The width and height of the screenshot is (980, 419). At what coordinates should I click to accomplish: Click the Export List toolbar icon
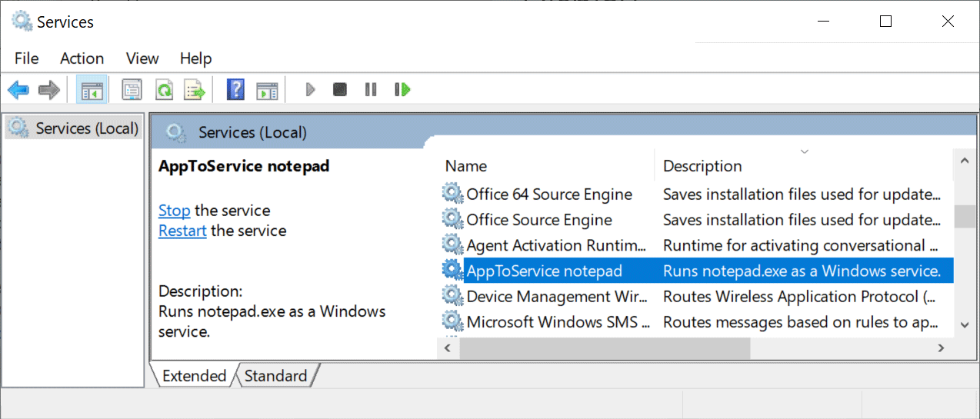point(195,90)
